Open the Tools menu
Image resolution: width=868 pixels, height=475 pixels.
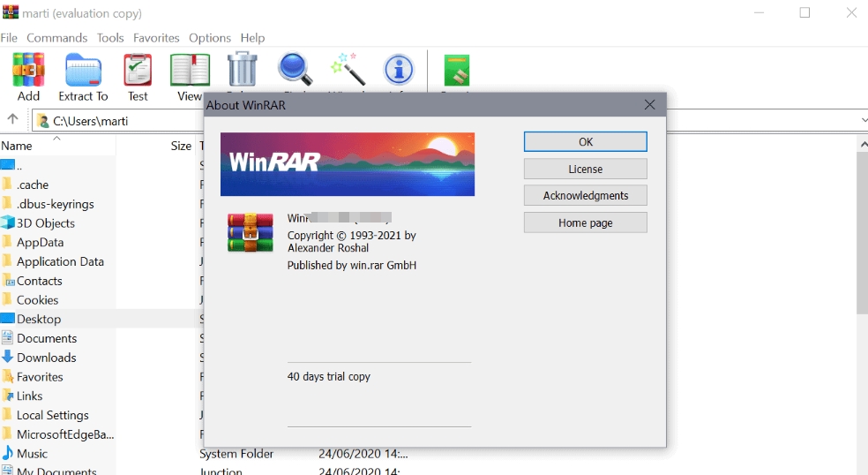(x=110, y=38)
